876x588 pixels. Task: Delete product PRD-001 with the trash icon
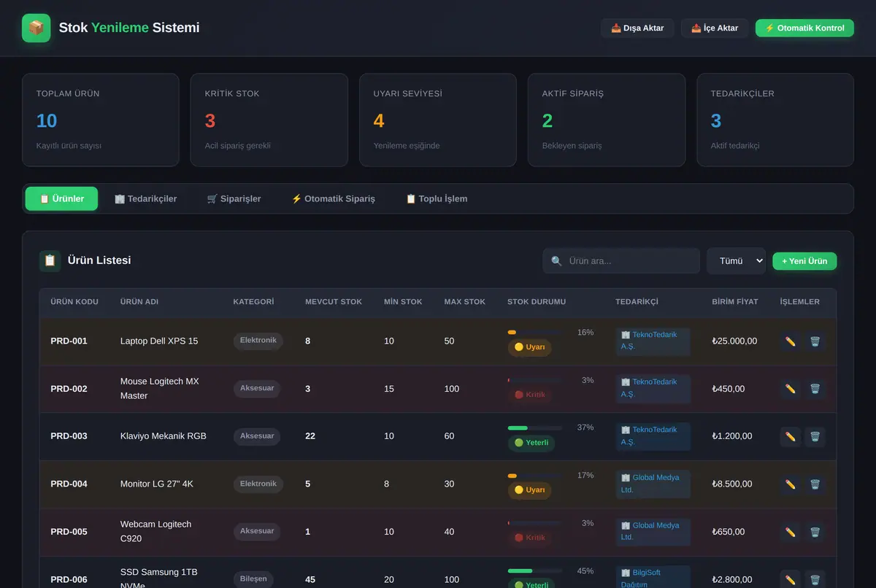815,341
